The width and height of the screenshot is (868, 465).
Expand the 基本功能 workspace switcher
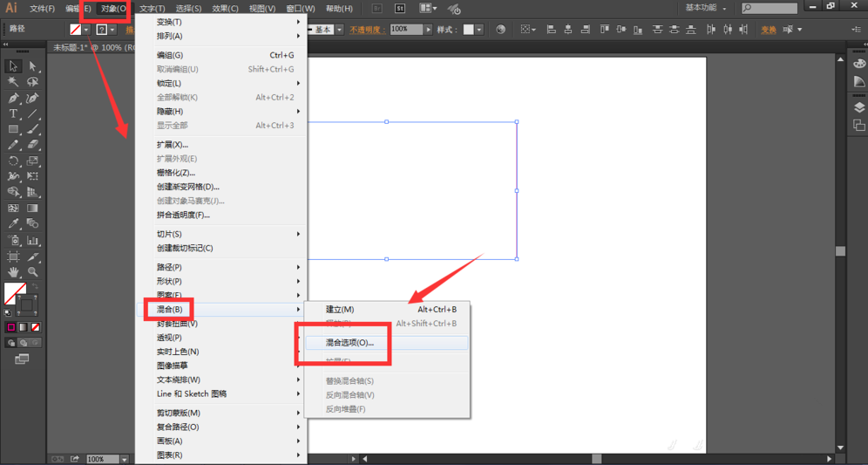706,8
